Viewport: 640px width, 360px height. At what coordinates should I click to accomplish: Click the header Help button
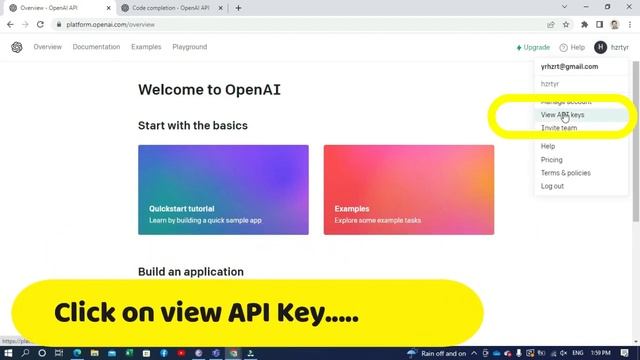pyautogui.click(x=572, y=47)
